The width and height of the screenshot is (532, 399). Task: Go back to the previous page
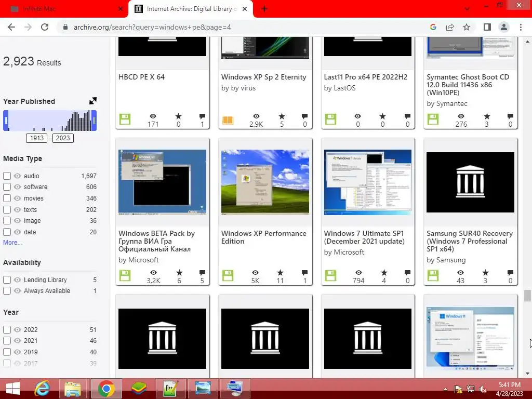coord(11,27)
